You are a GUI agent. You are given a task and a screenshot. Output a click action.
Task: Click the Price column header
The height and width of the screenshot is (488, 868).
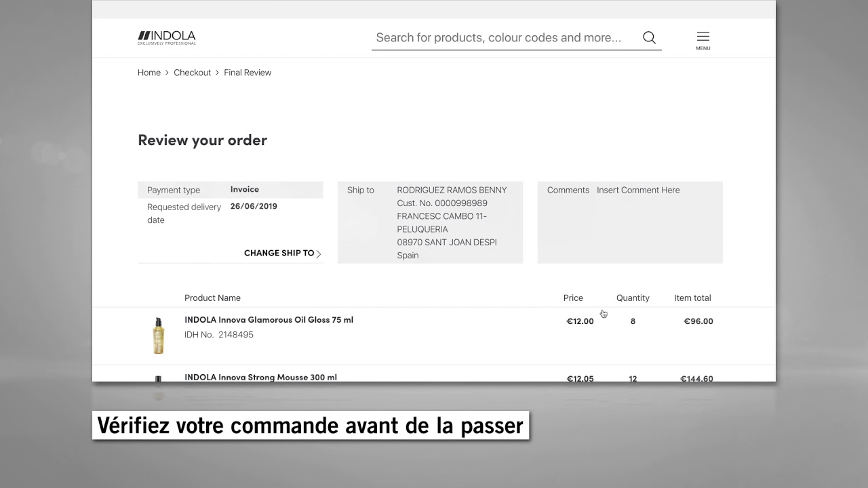(573, 298)
